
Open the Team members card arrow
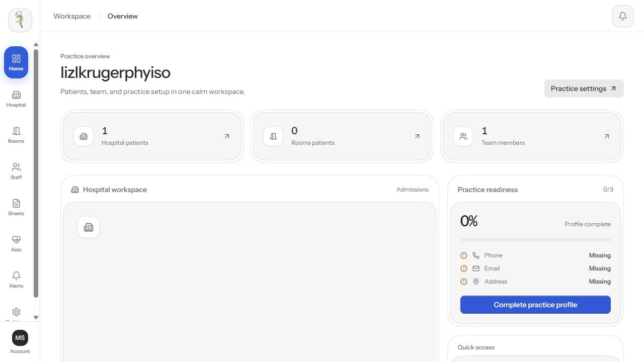click(606, 136)
